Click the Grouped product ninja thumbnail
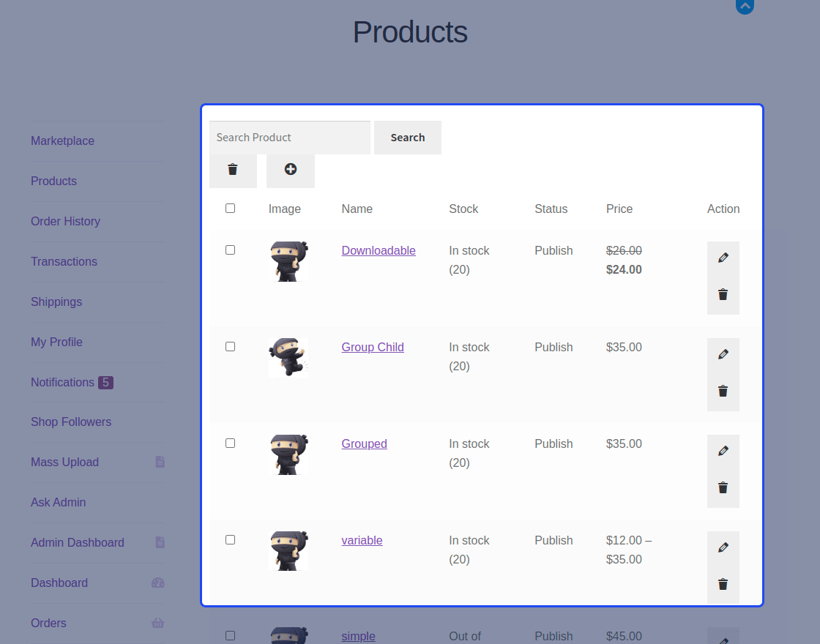The height and width of the screenshot is (644, 820). 288,454
